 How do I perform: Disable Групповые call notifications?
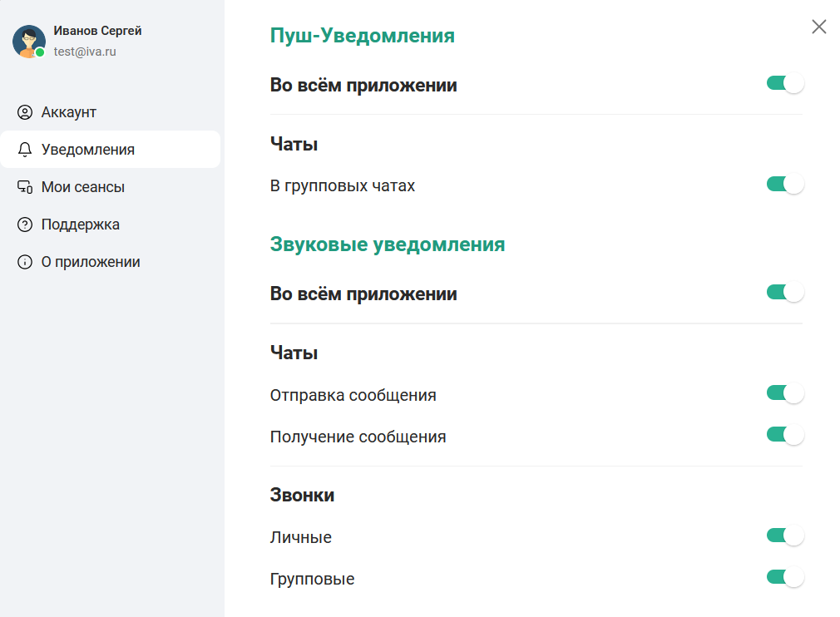click(784, 576)
